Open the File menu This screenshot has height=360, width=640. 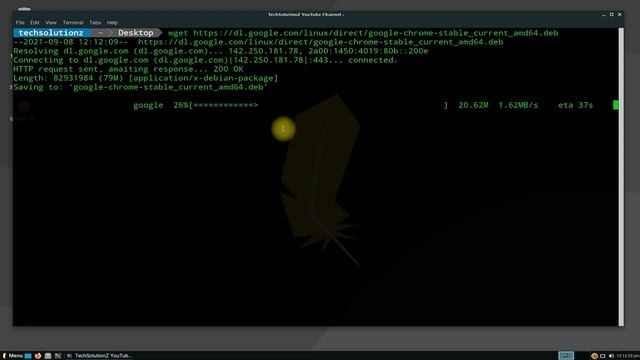[x=20, y=22]
